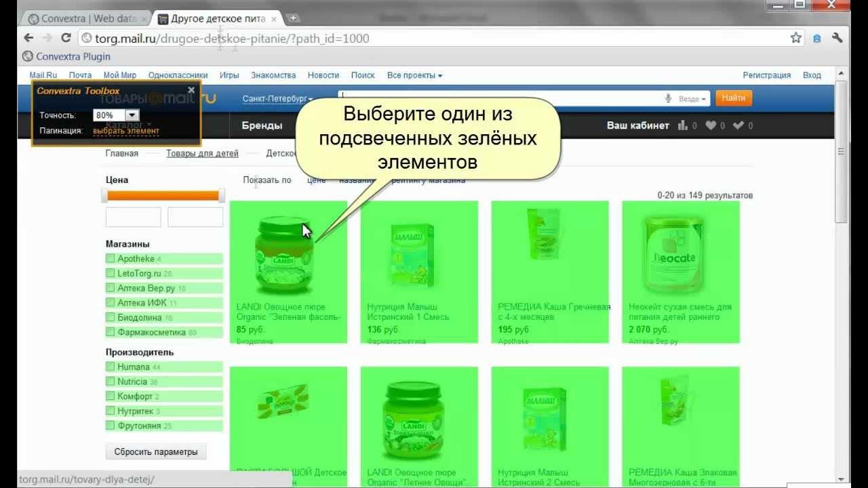This screenshot has height=488, width=868.
Task: Tick the Нутритек manufacturer checkbox
Action: tap(111, 411)
